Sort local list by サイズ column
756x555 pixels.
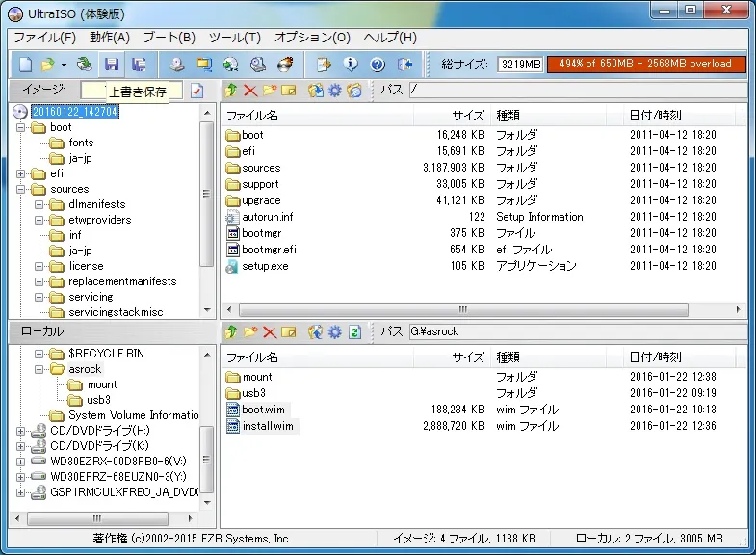(452, 357)
